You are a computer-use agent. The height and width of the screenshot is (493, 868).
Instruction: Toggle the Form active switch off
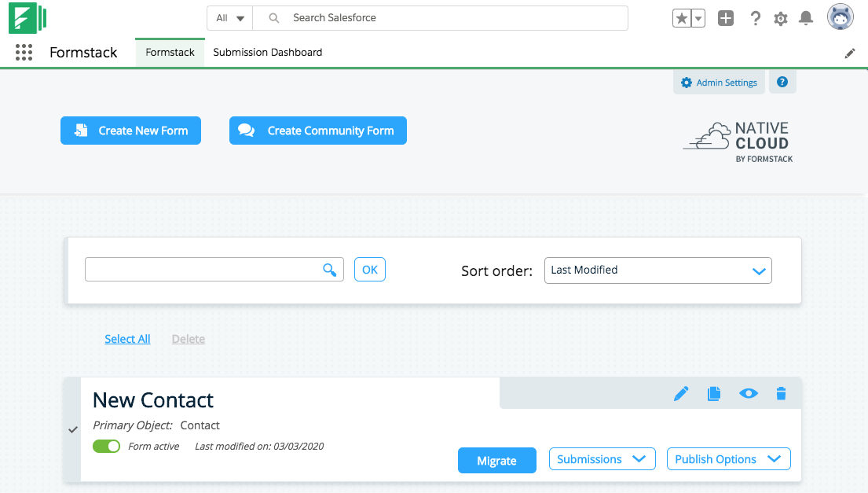[x=106, y=447]
